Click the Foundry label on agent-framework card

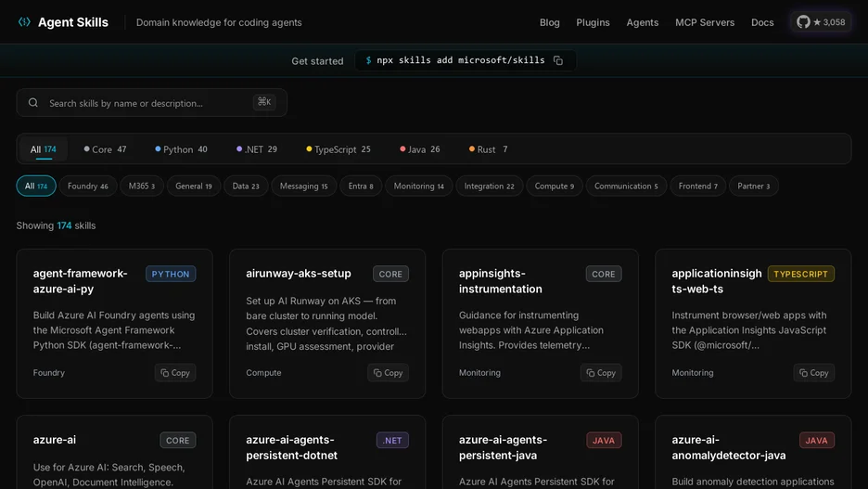(49, 373)
